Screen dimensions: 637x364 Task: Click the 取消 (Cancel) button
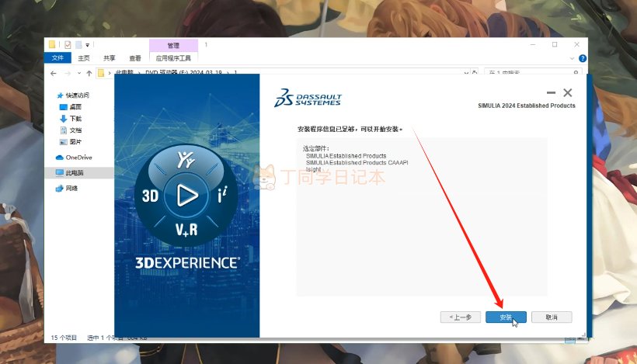click(552, 317)
